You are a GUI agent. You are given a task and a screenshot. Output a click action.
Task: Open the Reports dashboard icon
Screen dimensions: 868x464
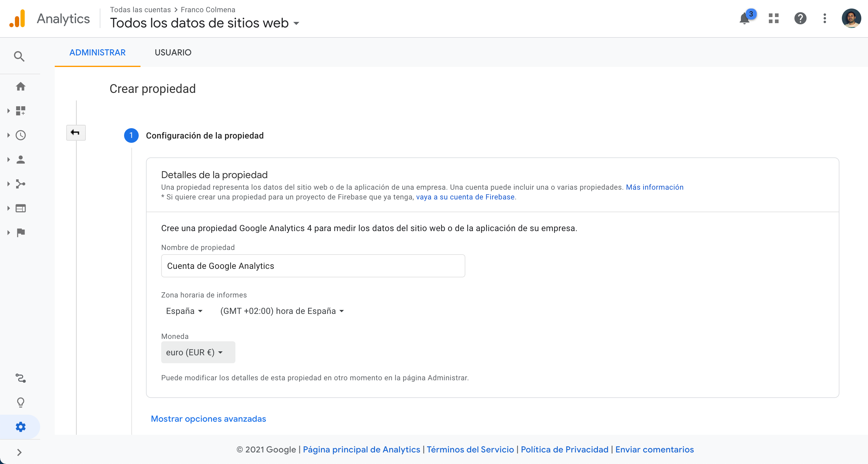coord(21,111)
